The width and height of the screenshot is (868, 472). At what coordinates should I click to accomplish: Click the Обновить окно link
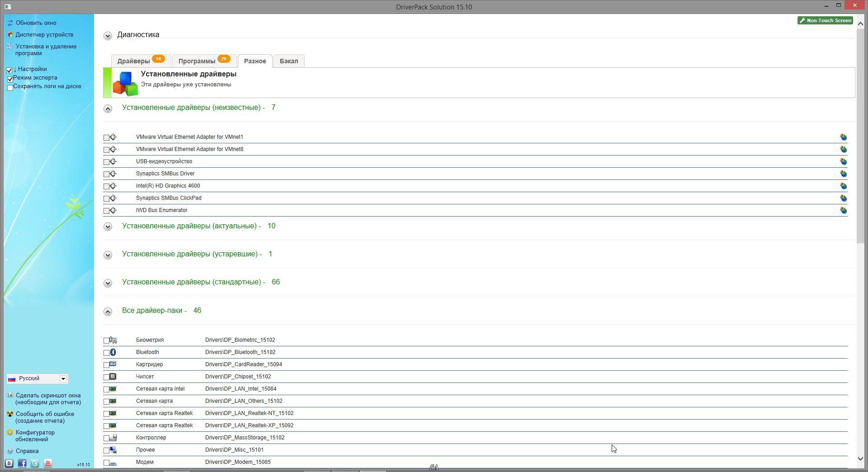(x=36, y=23)
